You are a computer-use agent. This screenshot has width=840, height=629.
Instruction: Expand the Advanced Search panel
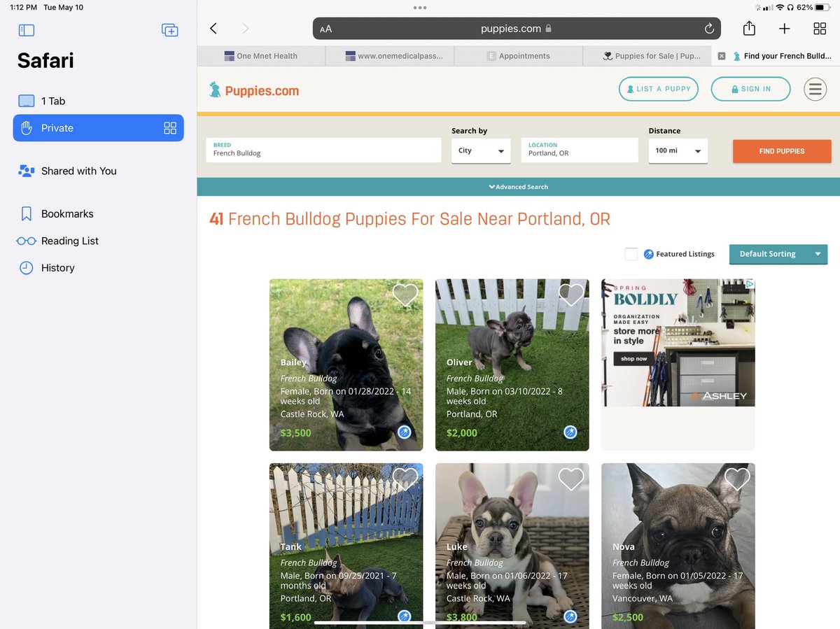518,187
